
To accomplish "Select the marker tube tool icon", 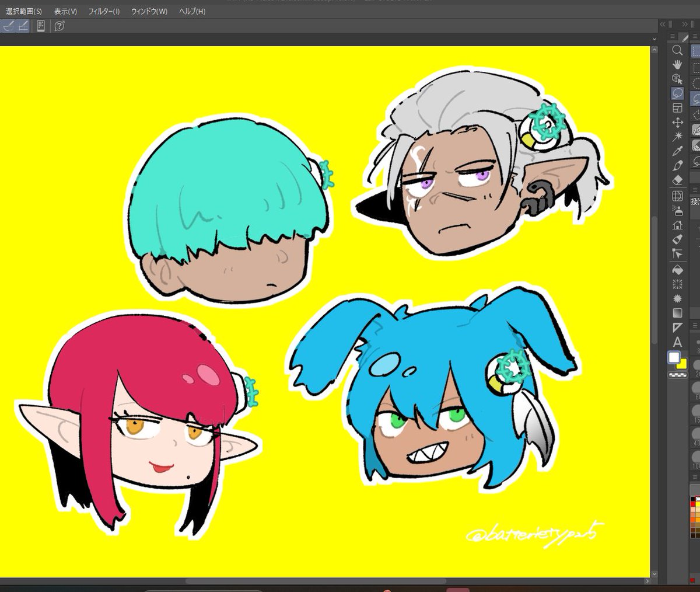I will click(x=677, y=239).
